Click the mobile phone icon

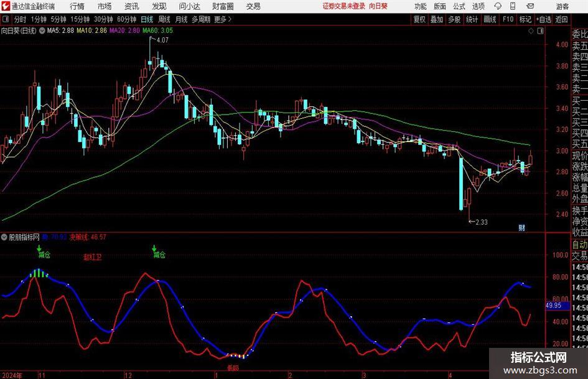pyautogui.click(x=513, y=6)
